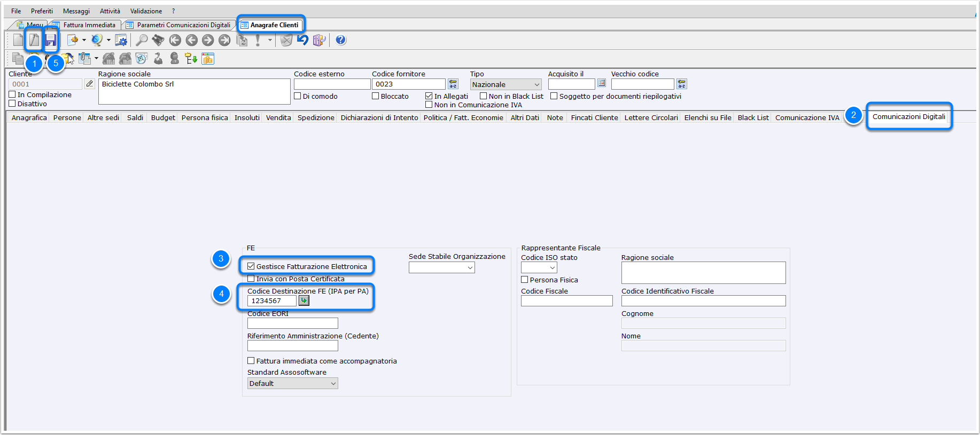Go to the last record arrow icon
The width and height of the screenshot is (980, 435).
tap(225, 40)
